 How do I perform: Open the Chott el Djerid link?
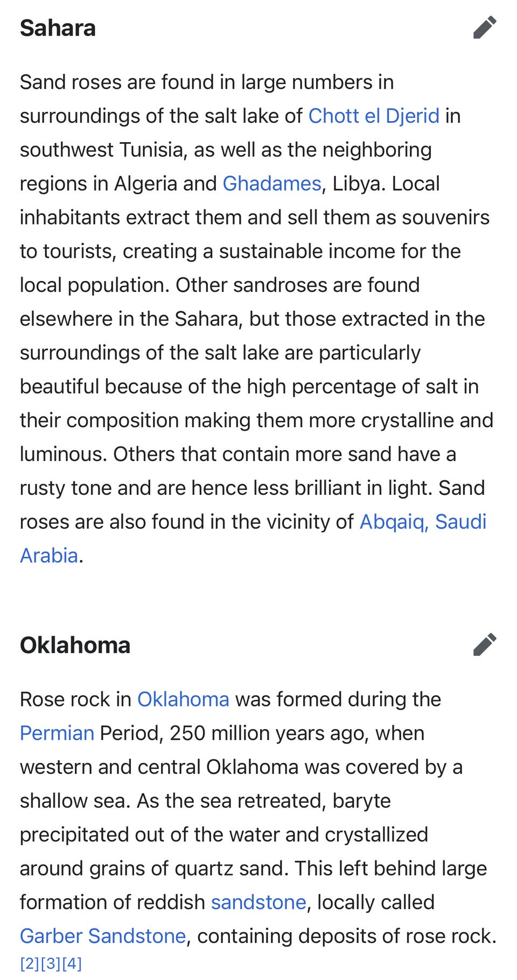click(374, 116)
